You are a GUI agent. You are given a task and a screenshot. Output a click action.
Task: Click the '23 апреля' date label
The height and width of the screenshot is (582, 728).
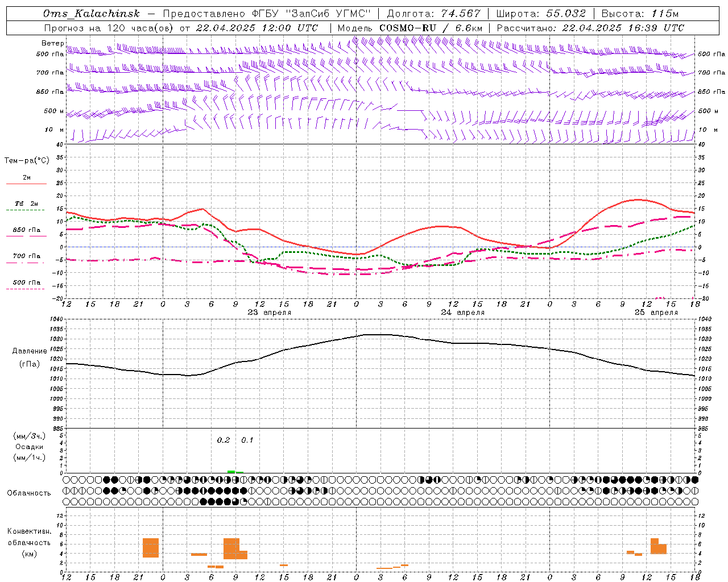(270, 312)
